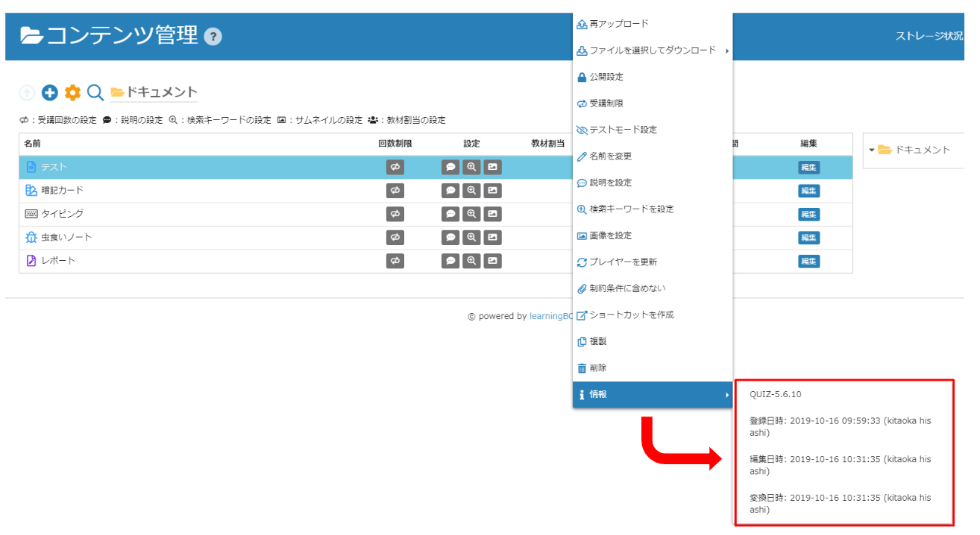Screen dimensions: 980x535
Task: Click the help question mark beside コンテンツ管理
Action: [213, 37]
